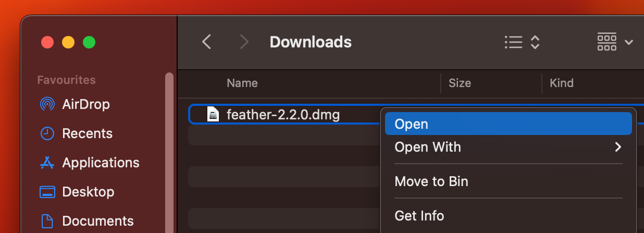644x233 pixels.
Task: Sort by the Size column header
Action: pos(460,83)
